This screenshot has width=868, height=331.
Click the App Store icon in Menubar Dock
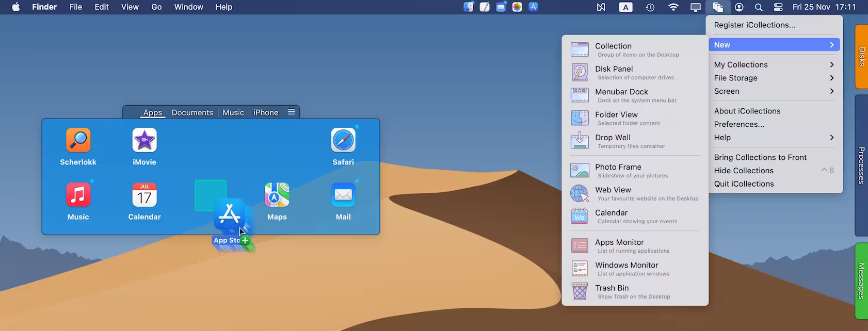click(534, 7)
